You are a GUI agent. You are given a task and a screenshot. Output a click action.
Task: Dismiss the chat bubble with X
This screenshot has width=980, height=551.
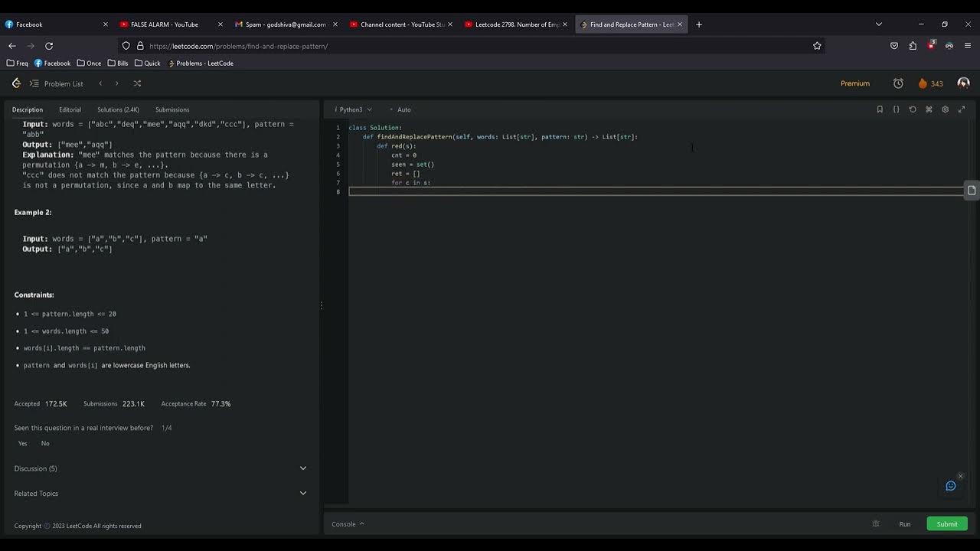[x=960, y=476]
